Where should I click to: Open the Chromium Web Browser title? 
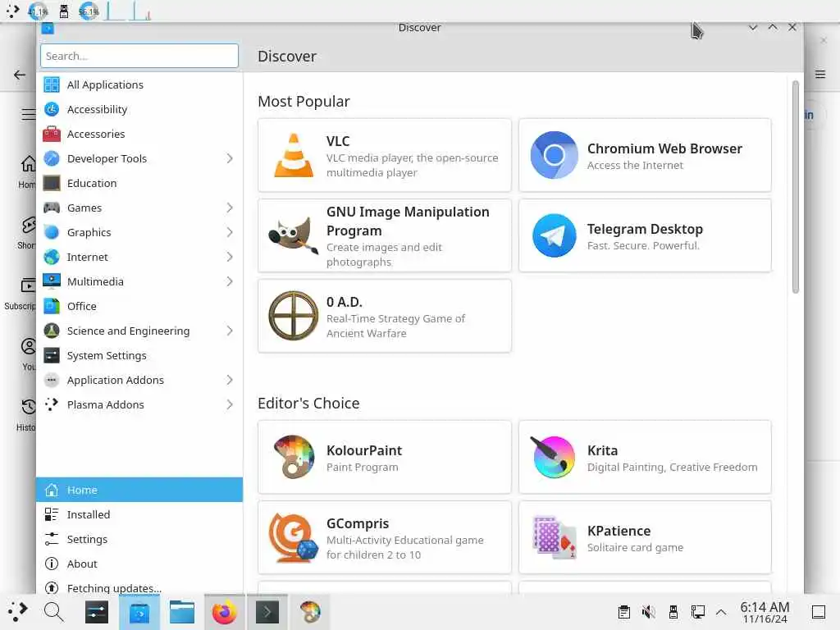click(664, 148)
